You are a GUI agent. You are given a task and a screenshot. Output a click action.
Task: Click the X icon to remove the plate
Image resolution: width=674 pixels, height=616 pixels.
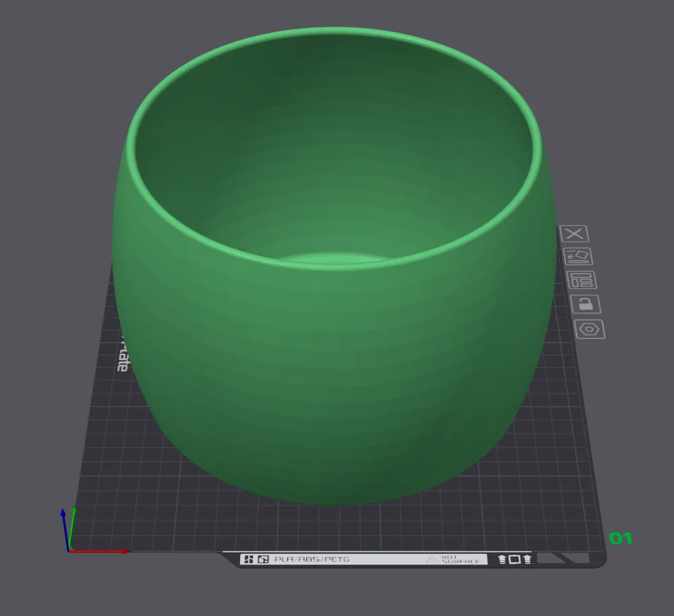click(x=575, y=234)
